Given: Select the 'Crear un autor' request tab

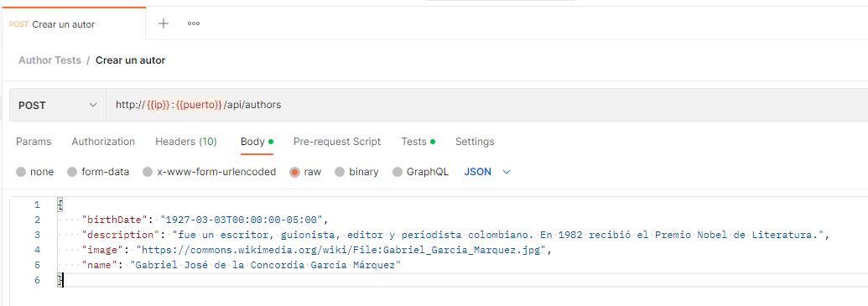Looking at the screenshot, I should [x=74, y=24].
